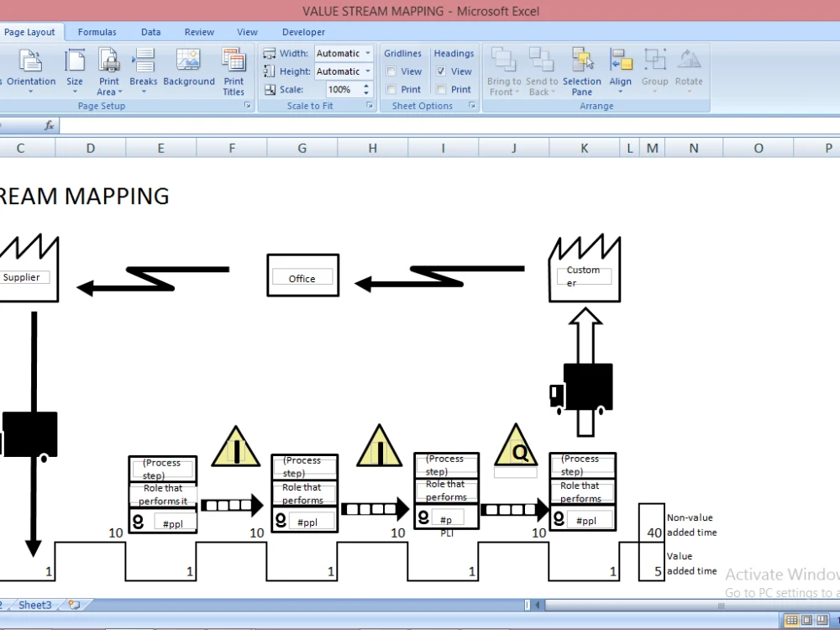Click the 'Role that performs it' text box
This screenshot has width=840, height=630.
pos(163,495)
